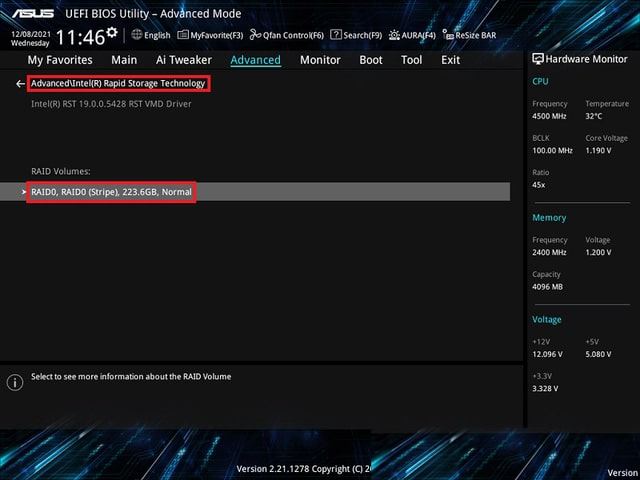Click memory voltage 1.200 V value
The width and height of the screenshot is (640, 480).
[598, 253]
